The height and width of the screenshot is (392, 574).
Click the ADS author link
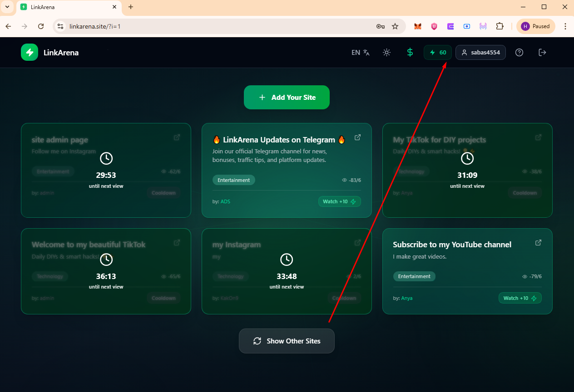point(225,201)
